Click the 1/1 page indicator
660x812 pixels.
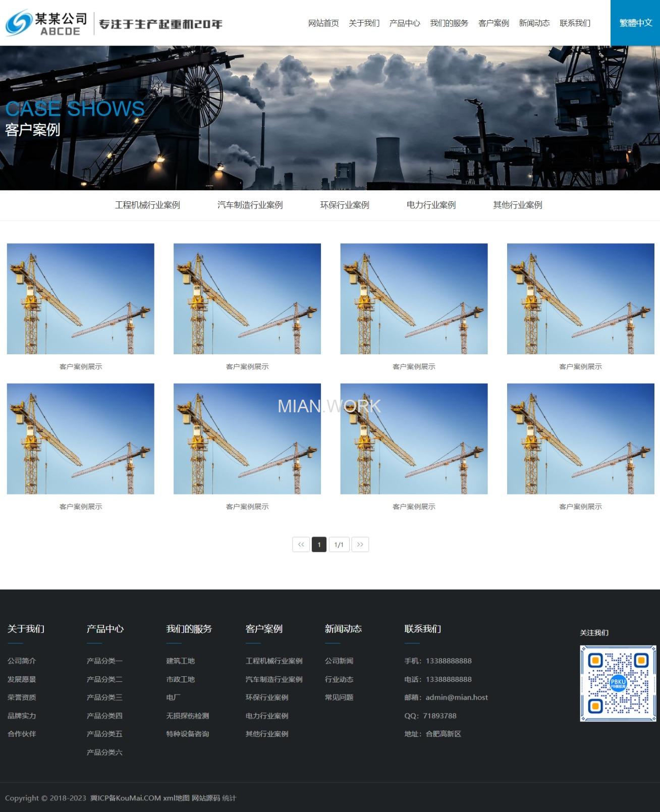coord(339,545)
